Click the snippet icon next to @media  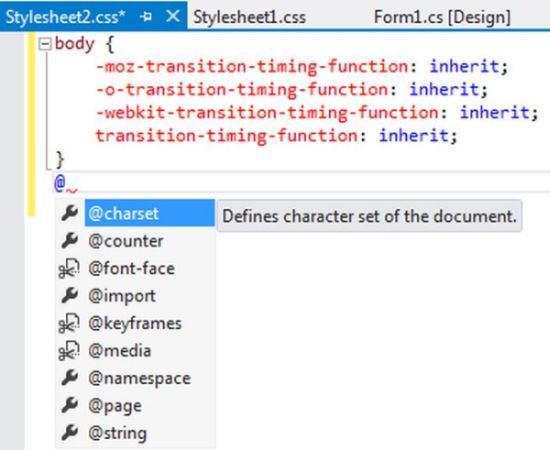point(69,351)
